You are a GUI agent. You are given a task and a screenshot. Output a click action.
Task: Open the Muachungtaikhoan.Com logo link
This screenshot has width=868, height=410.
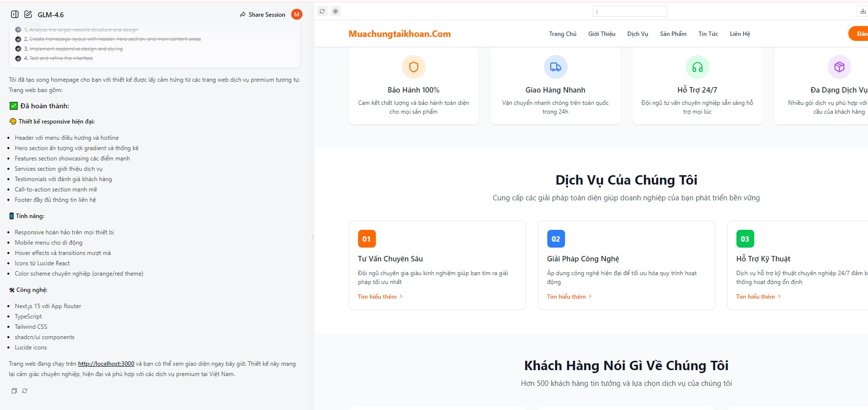click(400, 34)
